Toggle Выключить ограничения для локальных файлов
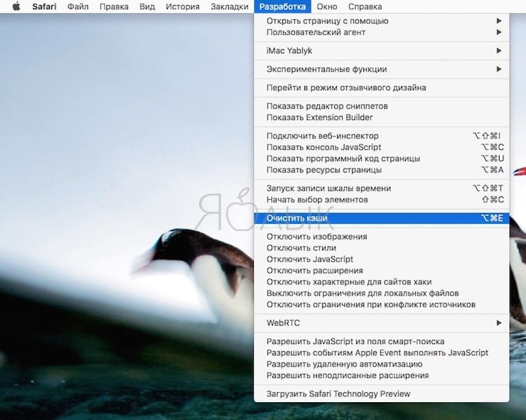This screenshot has height=420, width=526. pos(382,294)
